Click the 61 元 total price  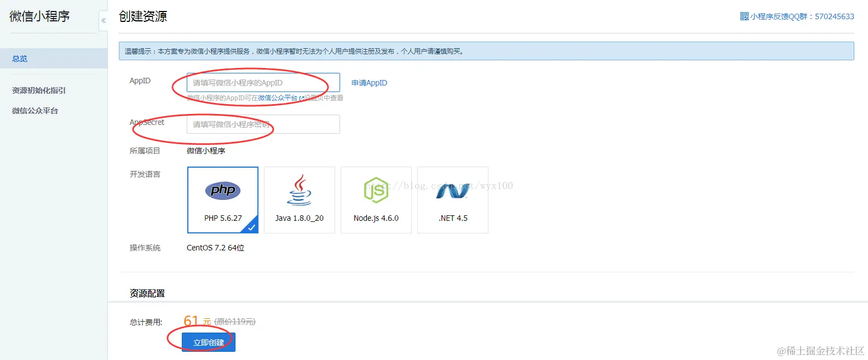coord(197,321)
